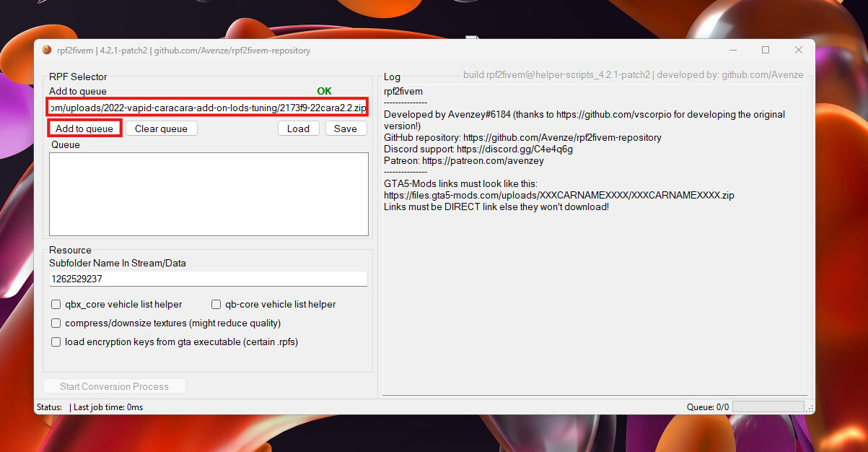Enable qbx_core vehicle list helper checkbox

(56, 305)
